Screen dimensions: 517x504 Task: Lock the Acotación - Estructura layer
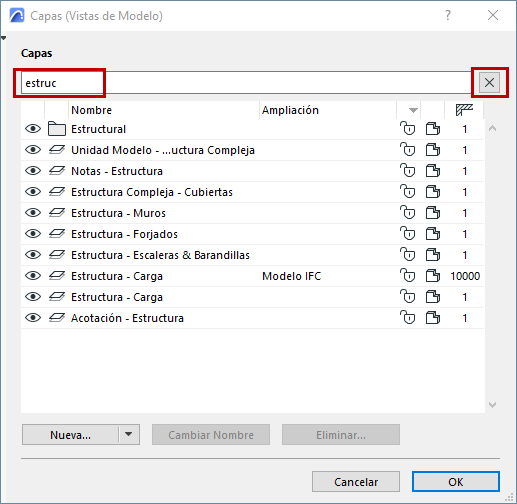point(408,318)
